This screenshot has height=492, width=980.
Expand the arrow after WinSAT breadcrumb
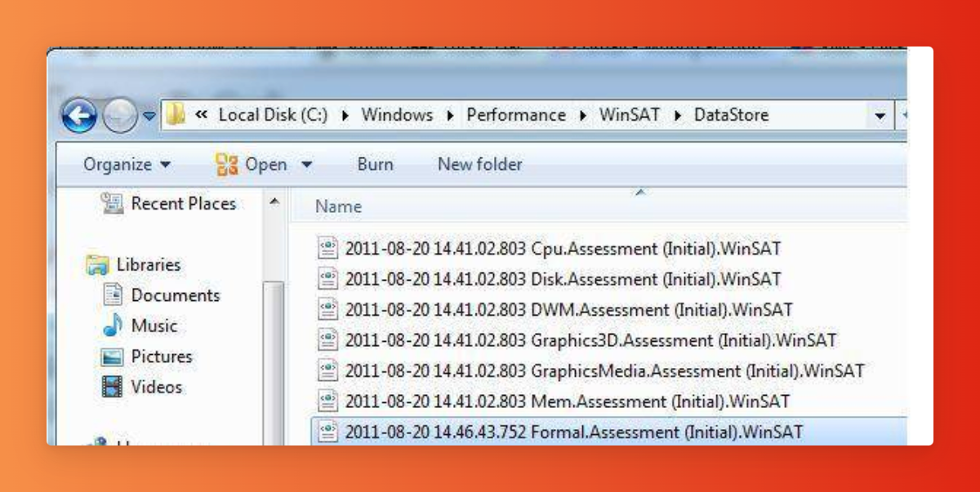coord(677,116)
